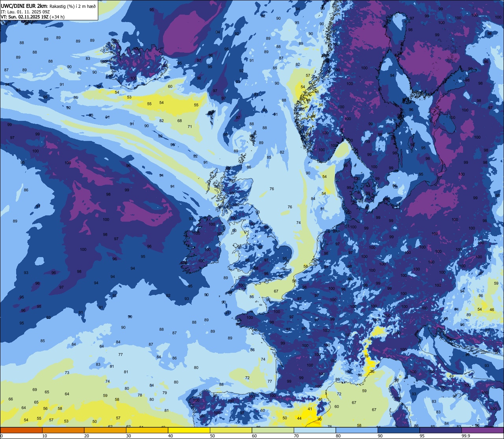This screenshot has width=504, height=439.
Task: Pick the bright yellow 40–50 legend swatch
Action: [x=189, y=430]
